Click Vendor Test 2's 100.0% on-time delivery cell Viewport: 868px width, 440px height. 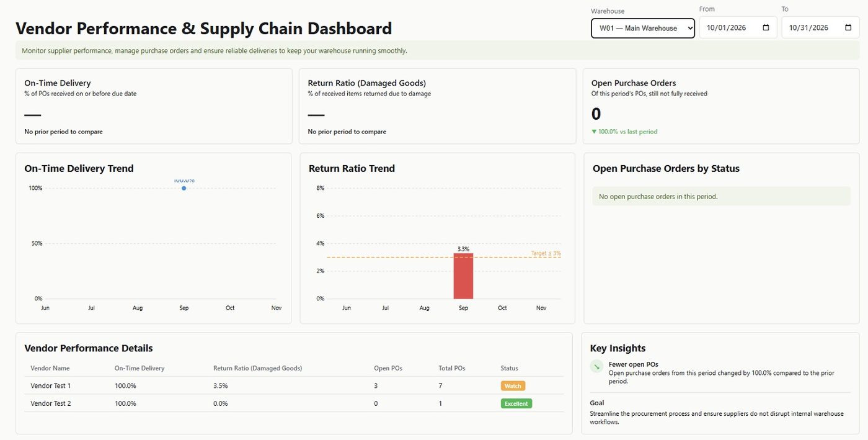(125, 403)
